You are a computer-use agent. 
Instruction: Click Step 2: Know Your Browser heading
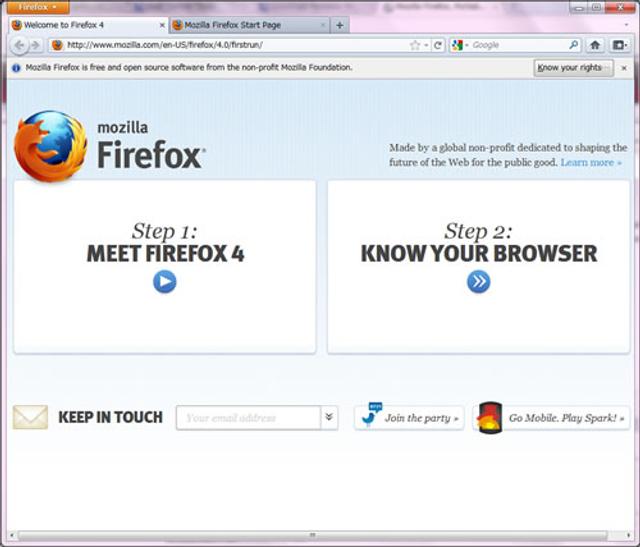click(479, 243)
